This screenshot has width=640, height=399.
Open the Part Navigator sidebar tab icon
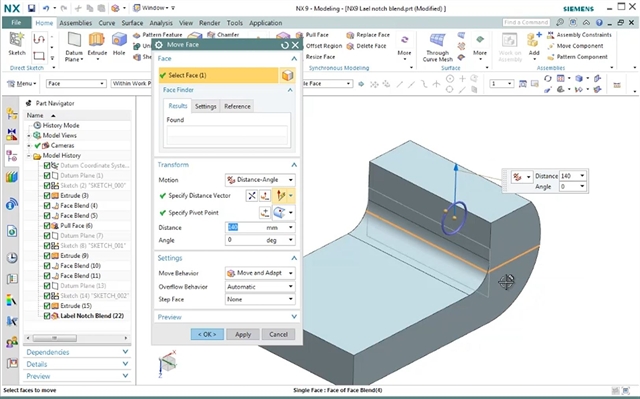(x=11, y=155)
